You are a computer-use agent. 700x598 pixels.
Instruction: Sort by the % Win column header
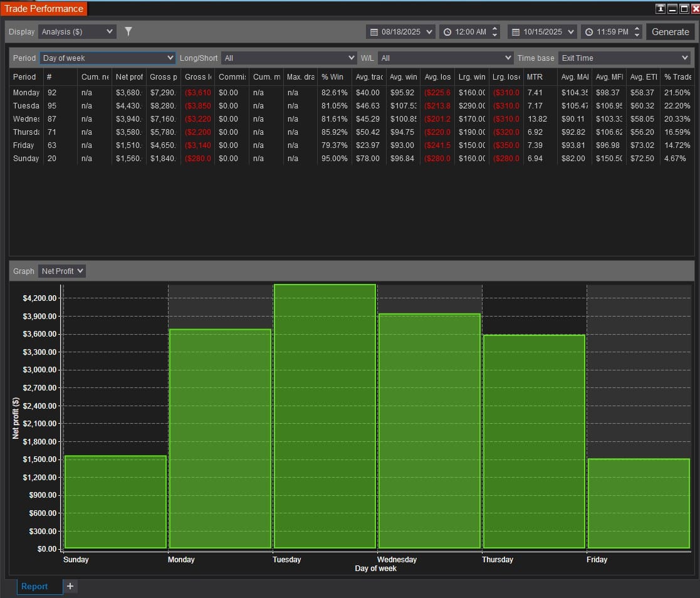pos(332,76)
